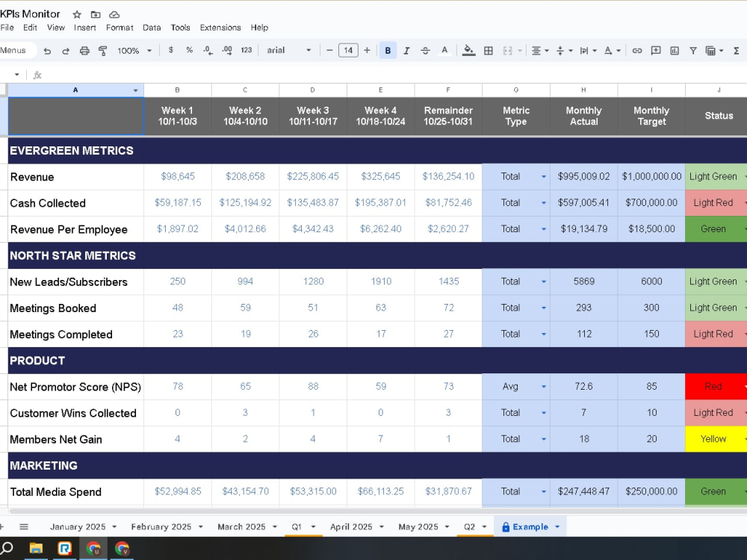Increase decimal places
This screenshot has width=747, height=560.
click(227, 51)
